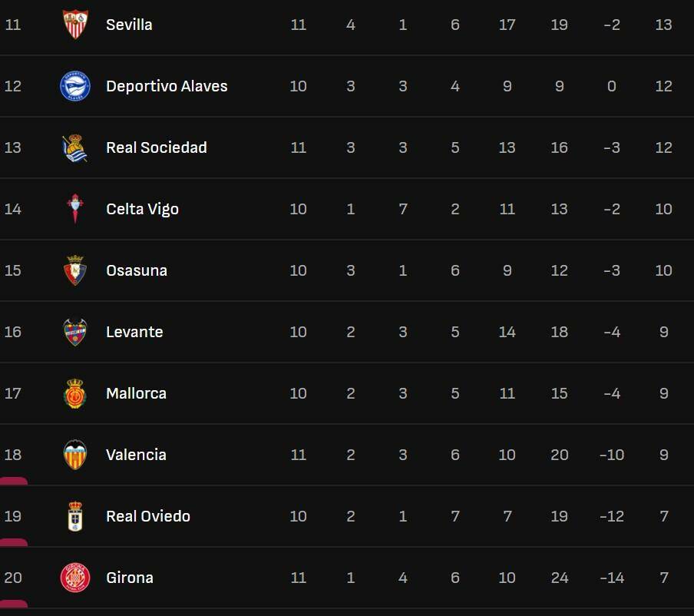Select the Osasuna team name

coord(137,270)
